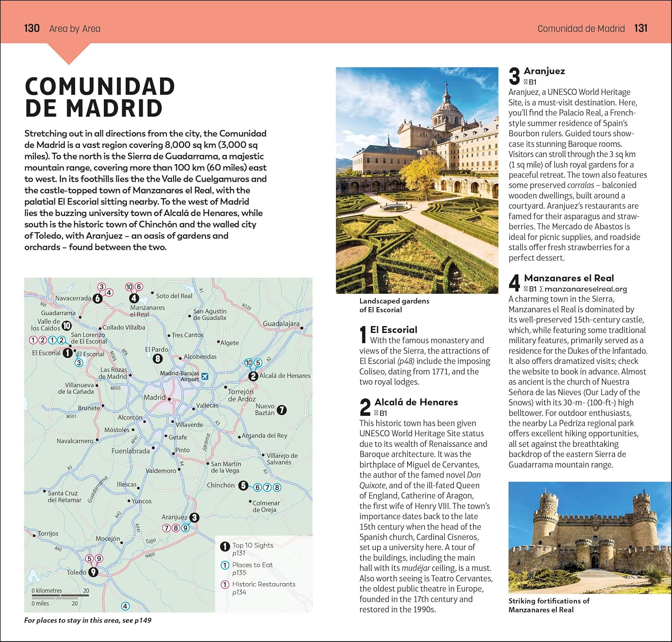This screenshot has height=642, width=672.
Task: Click the 'Area by Area' header label
Action: pos(75,29)
